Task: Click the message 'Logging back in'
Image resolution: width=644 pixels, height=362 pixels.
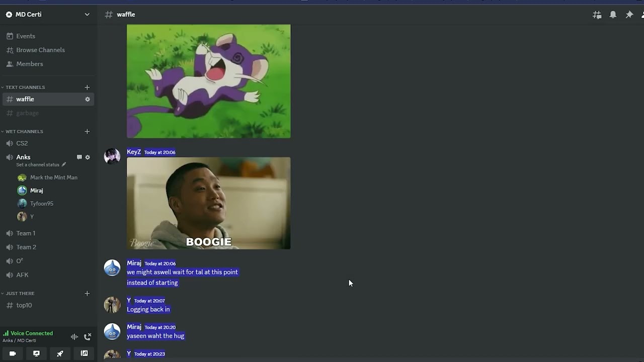Action: [148, 309]
